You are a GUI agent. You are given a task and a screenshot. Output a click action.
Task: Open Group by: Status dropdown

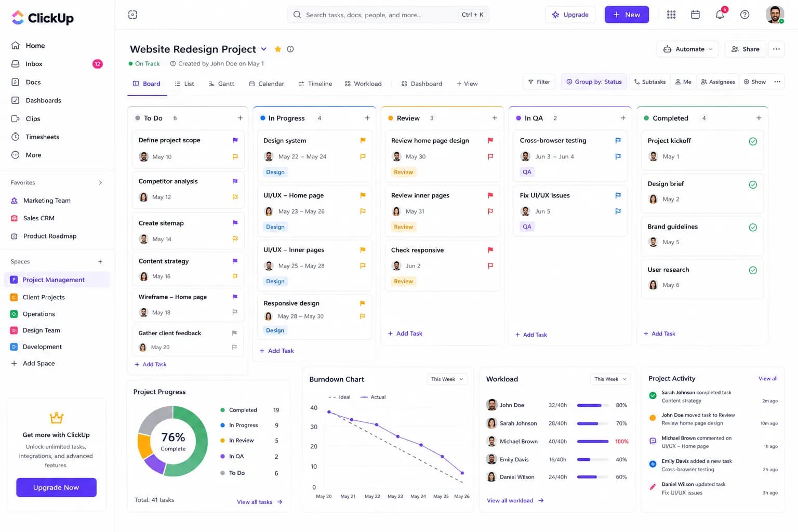(x=594, y=82)
